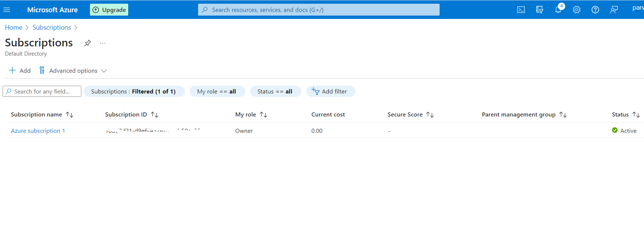Click the 0.00 current cost value
644x233 pixels.
click(x=317, y=131)
